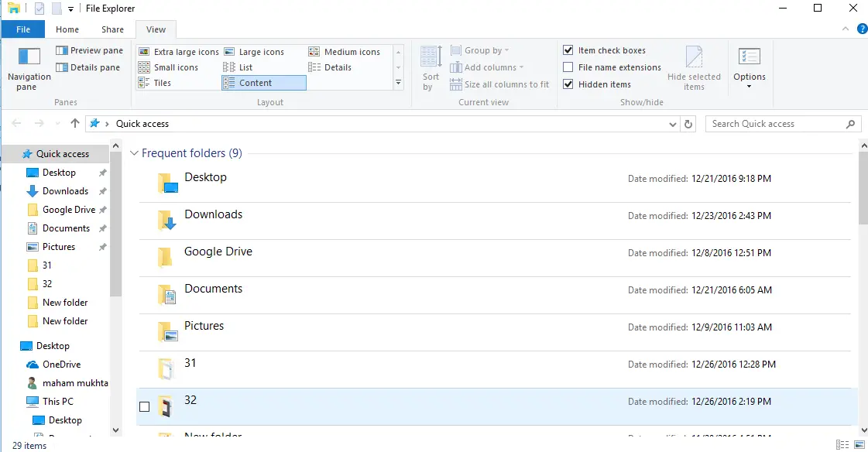Click Hide selected items
Screen dimensions: 868x452
click(695, 68)
